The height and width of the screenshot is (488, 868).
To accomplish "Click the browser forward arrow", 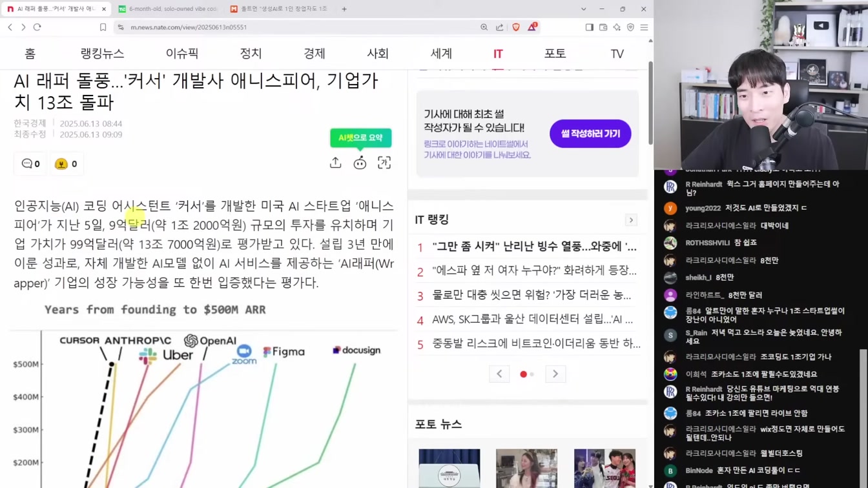I will point(23,27).
